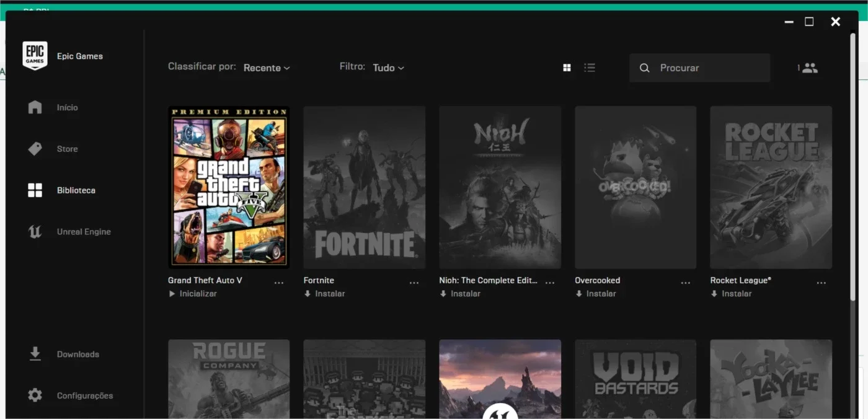
Task: Select the Void Bastards cover thumbnail
Action: 635,379
